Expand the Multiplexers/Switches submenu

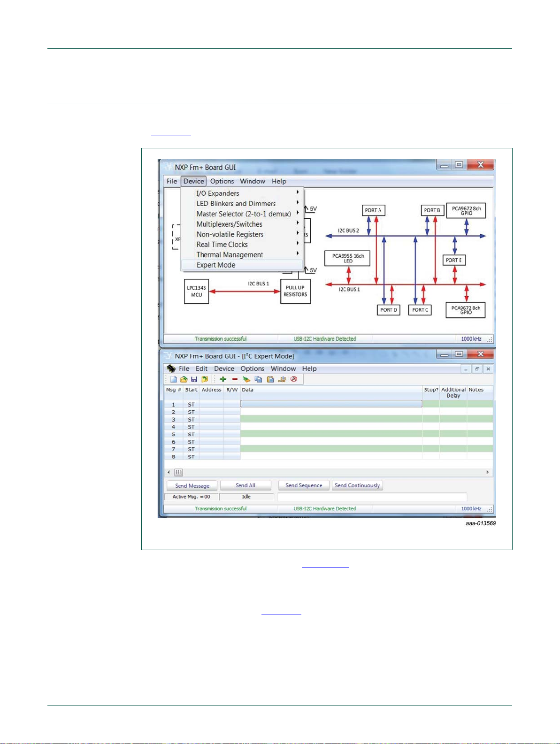coord(242,224)
